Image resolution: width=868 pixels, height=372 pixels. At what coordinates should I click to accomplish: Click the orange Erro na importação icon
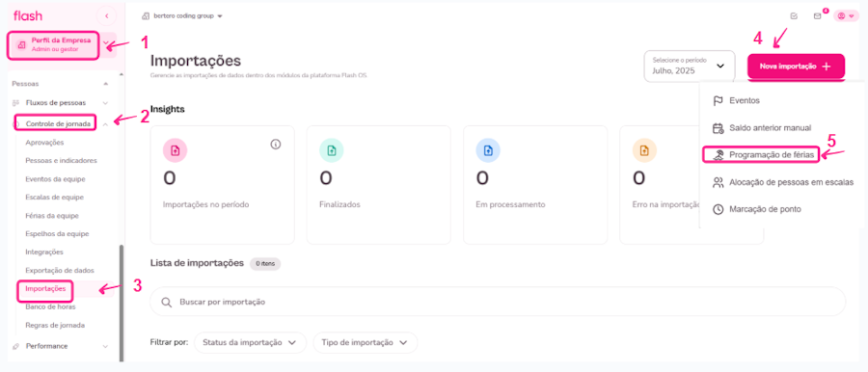644,150
